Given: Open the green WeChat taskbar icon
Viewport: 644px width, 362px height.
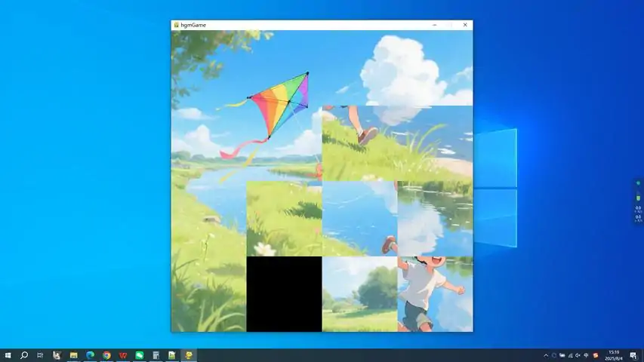Looking at the screenshot, I should (140, 355).
